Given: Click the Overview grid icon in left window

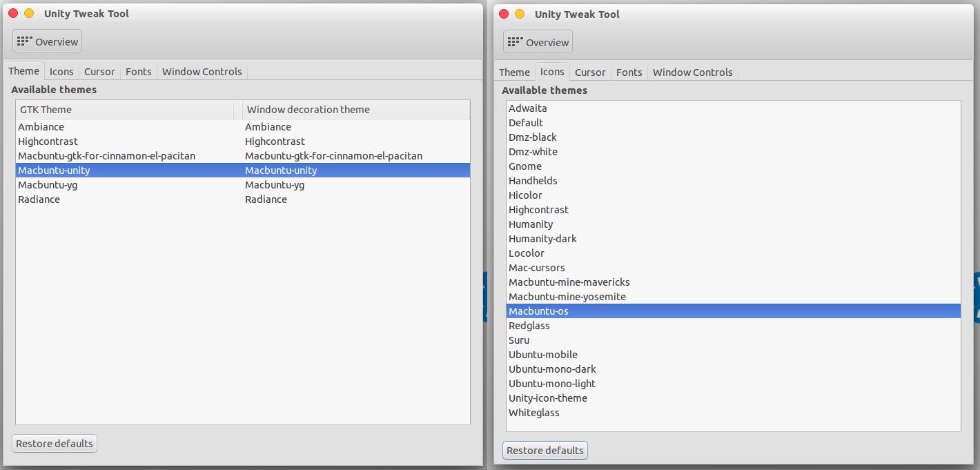Looking at the screenshot, I should pyautogui.click(x=25, y=41).
